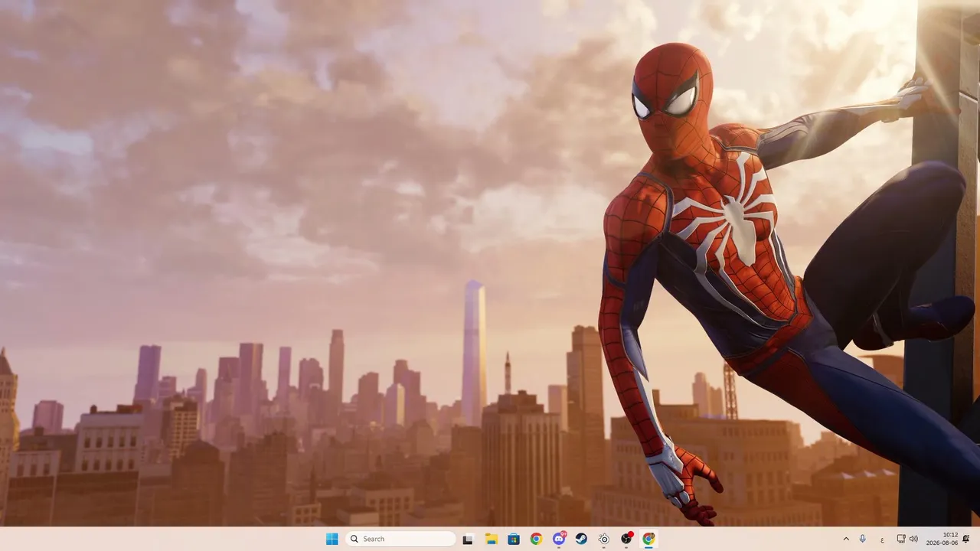Open the Chrome icon beside Microsoft Store

536,539
